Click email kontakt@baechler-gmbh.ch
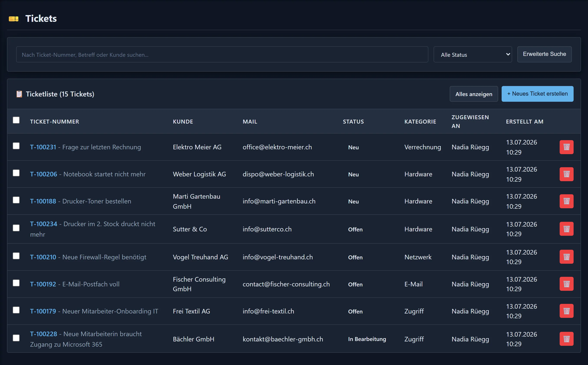Screen dimensions: 588x365 point(283,339)
